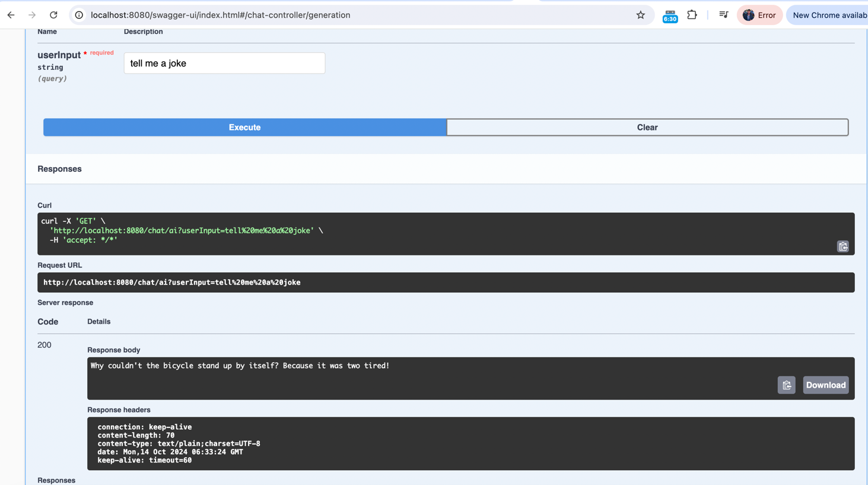Bookmark this page with the star icon
The width and height of the screenshot is (868, 485).
tap(640, 15)
